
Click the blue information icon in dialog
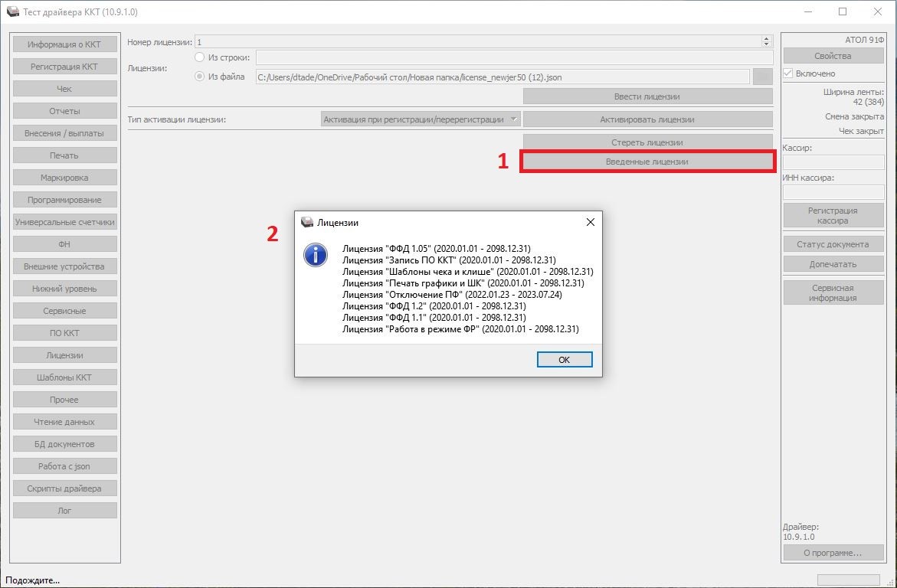click(316, 255)
